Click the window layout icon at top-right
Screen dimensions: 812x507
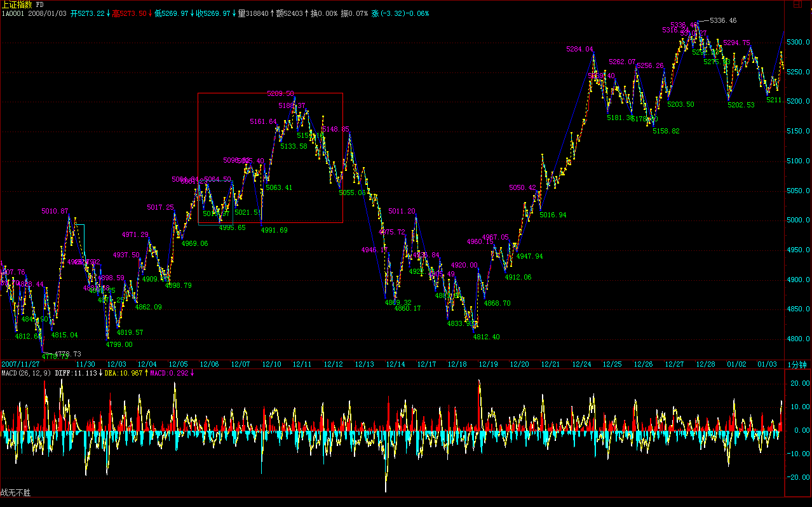[797, 4]
